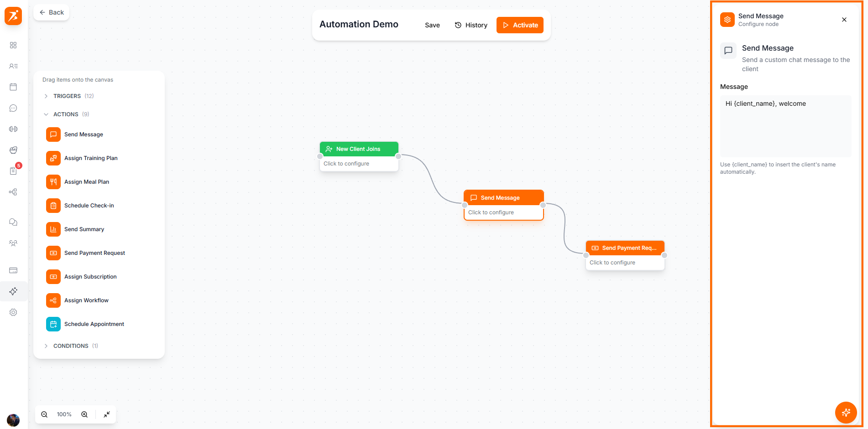Edit the welcome message text field
Screen dimensions: 868x429
click(x=785, y=126)
